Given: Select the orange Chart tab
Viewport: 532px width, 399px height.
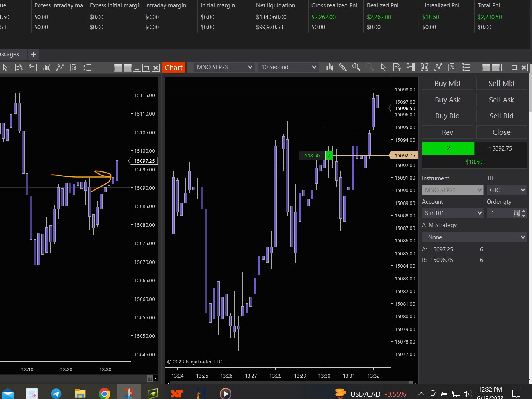Looking at the screenshot, I should (173, 68).
